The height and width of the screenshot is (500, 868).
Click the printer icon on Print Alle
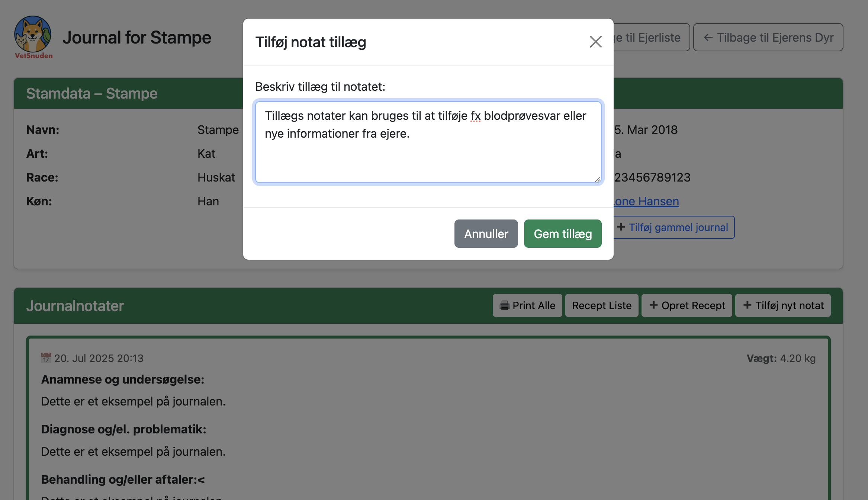pos(504,305)
